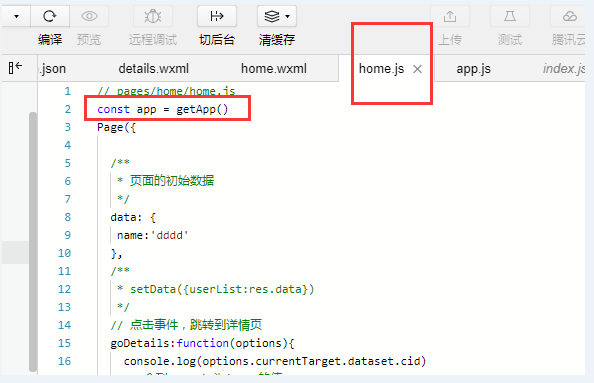This screenshot has width=594, height=383.
Task: Click on 'Page({' code line
Action: click(x=116, y=127)
